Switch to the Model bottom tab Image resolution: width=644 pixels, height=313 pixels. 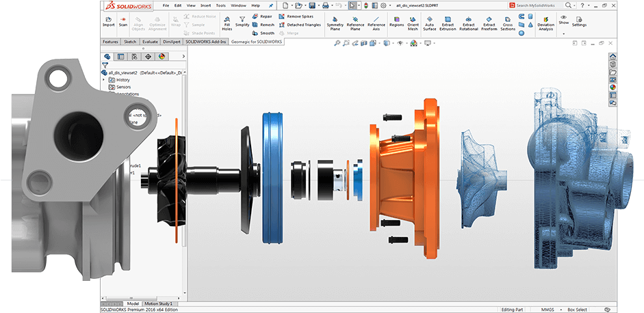point(133,303)
